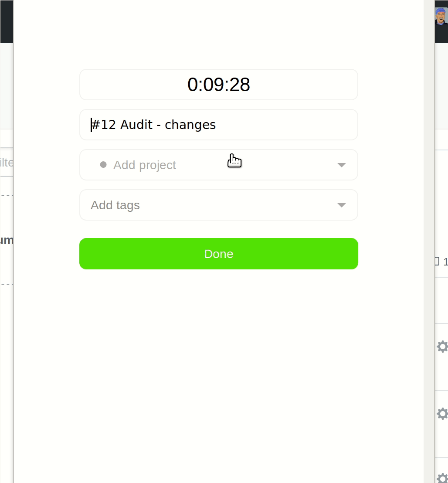Open the user avatar profile picture
Screen dimensions: 448x483
pos(441,17)
